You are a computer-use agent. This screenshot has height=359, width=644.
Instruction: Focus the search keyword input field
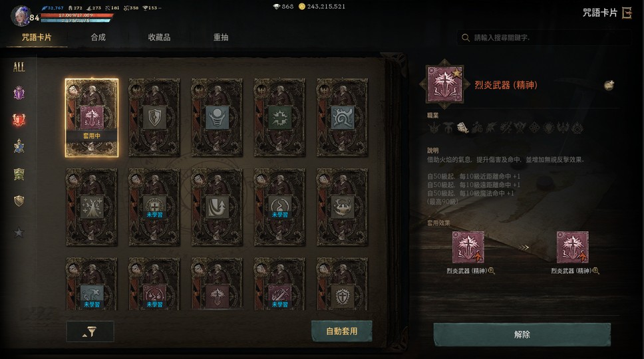tap(544, 38)
